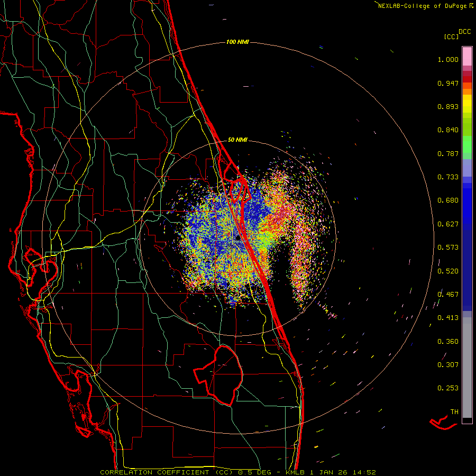
Task: Click the 0.413 scale value
Action: (448, 318)
